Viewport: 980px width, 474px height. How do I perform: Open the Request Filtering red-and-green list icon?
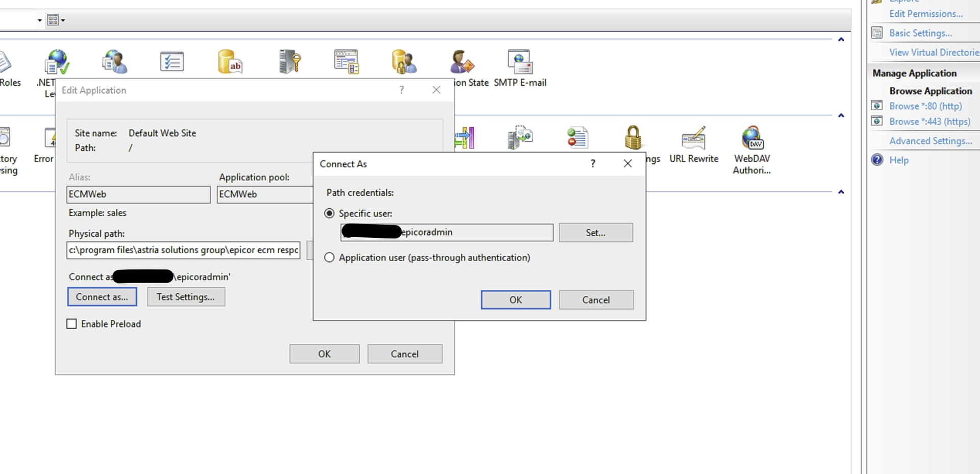coord(578,137)
